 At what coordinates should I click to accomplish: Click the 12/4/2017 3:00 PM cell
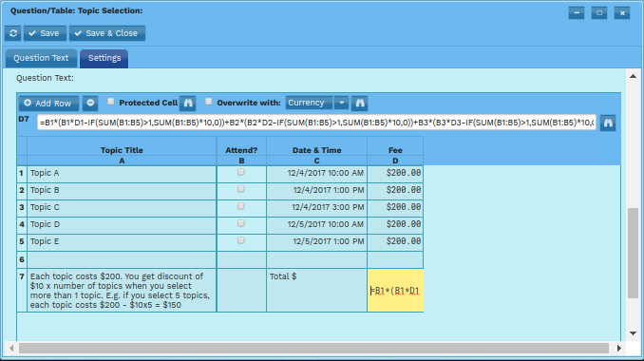(316, 208)
